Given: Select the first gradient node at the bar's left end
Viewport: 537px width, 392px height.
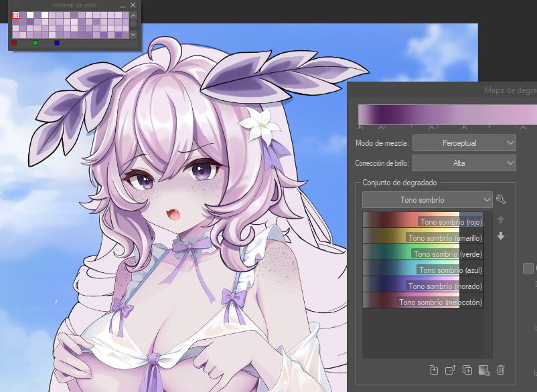Looking at the screenshot, I should [x=360, y=127].
